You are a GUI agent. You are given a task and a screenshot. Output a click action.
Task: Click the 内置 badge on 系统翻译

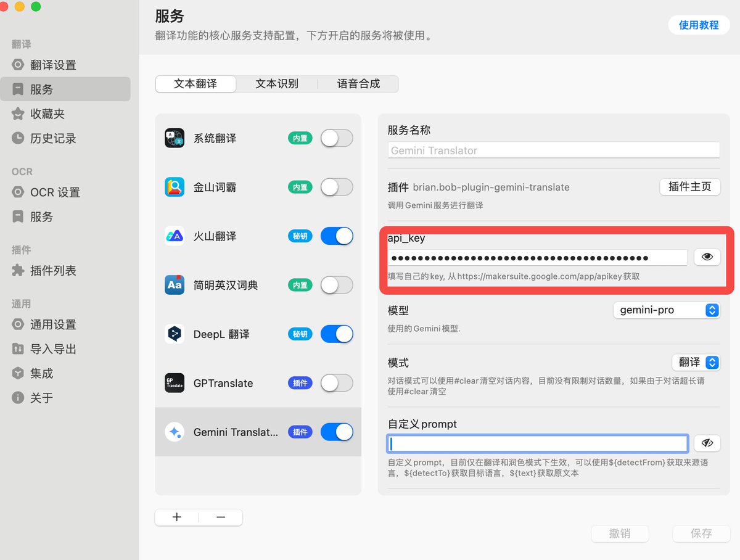pyautogui.click(x=300, y=138)
